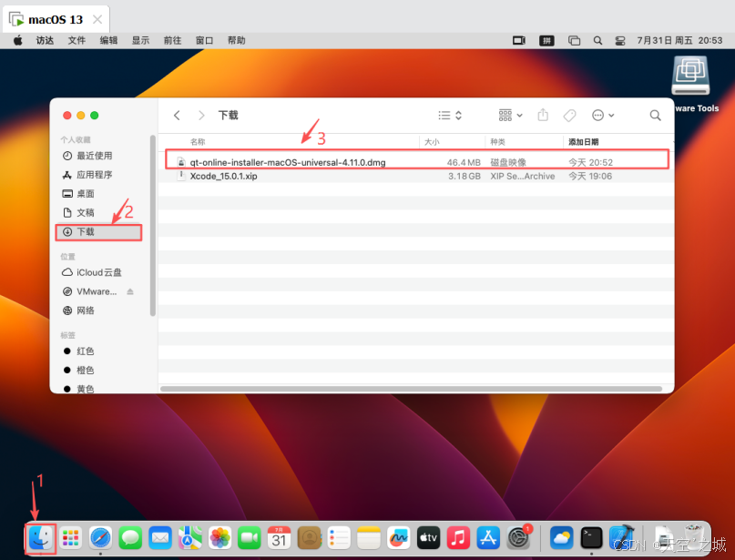Viewport: 735px width, 560px height.
Task: Open the grouping options dropdown
Action: coord(510,116)
